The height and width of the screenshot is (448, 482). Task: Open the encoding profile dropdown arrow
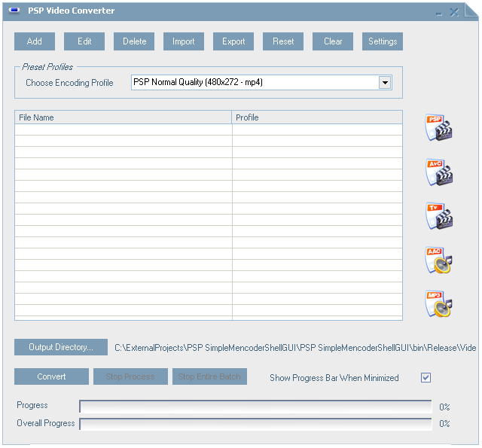[385, 82]
